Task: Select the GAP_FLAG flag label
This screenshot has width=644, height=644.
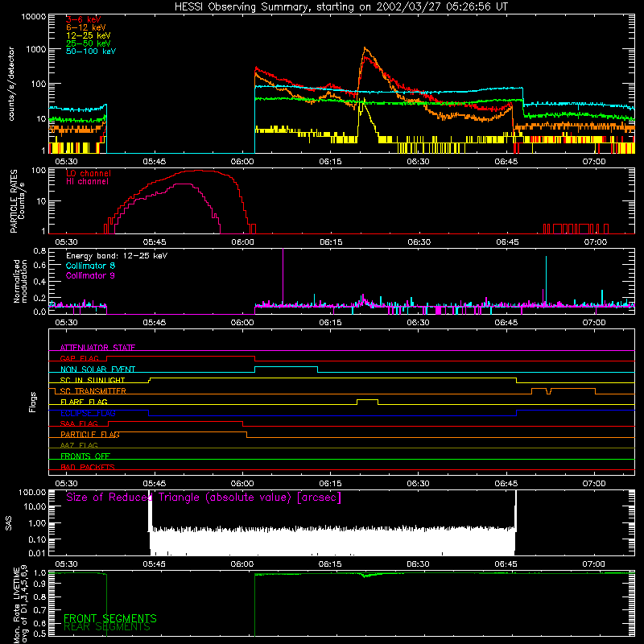Action: (80, 358)
